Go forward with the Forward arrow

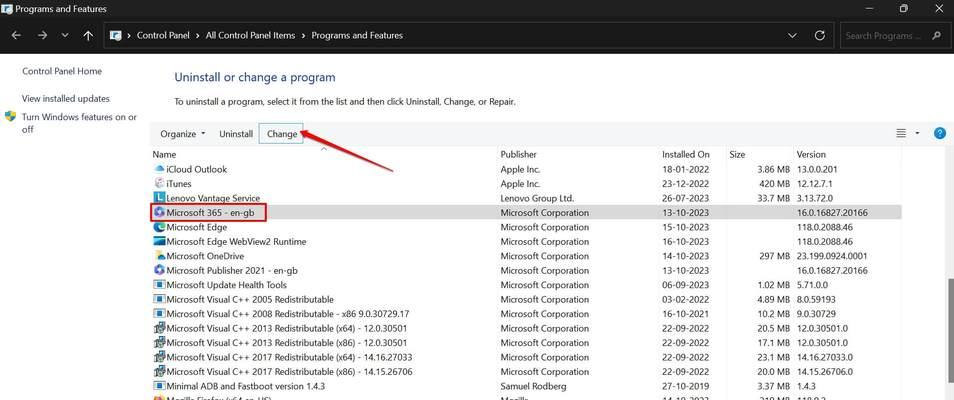42,36
